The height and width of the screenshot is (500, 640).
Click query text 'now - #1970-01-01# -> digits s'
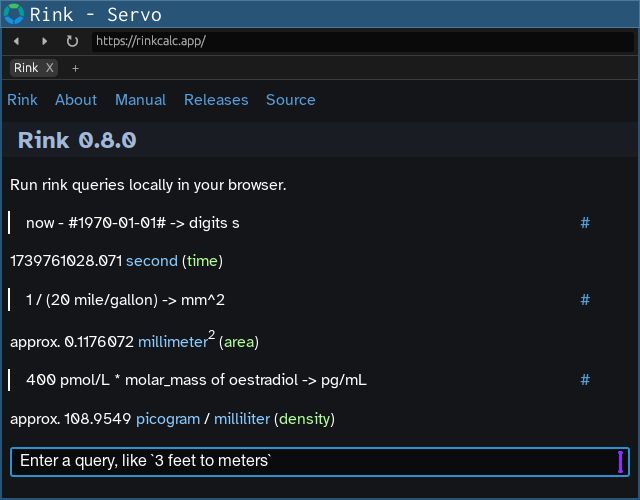pos(133,223)
